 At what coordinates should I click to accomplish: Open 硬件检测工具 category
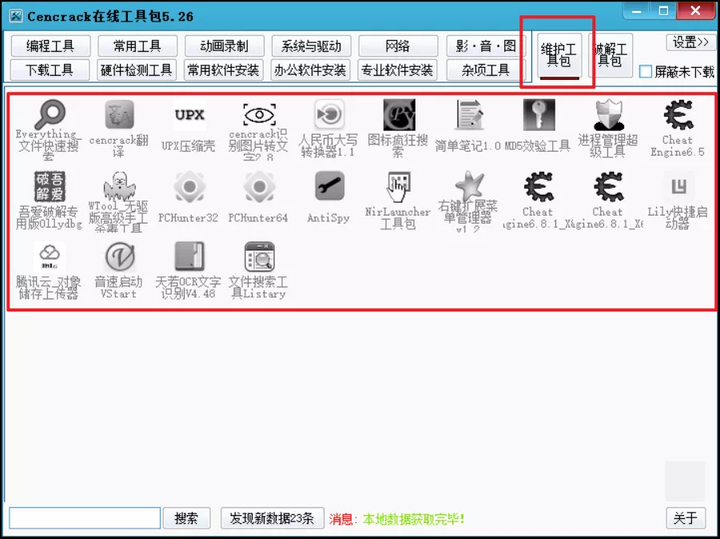coord(136,70)
